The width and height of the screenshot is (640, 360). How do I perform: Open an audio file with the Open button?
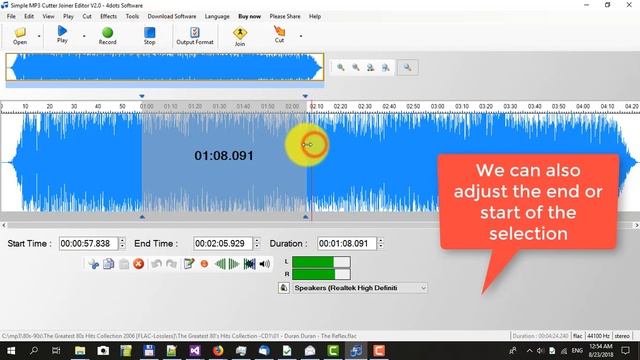pyautogui.click(x=20, y=36)
